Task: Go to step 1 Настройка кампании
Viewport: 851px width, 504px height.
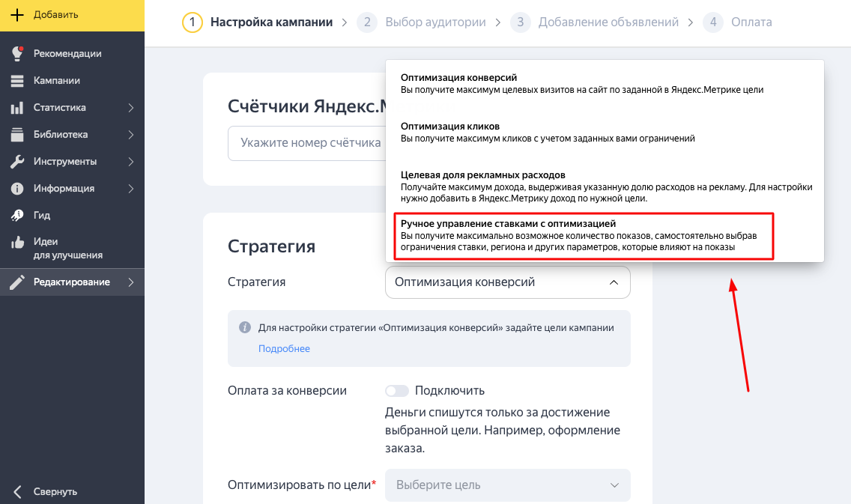Action: click(x=258, y=22)
